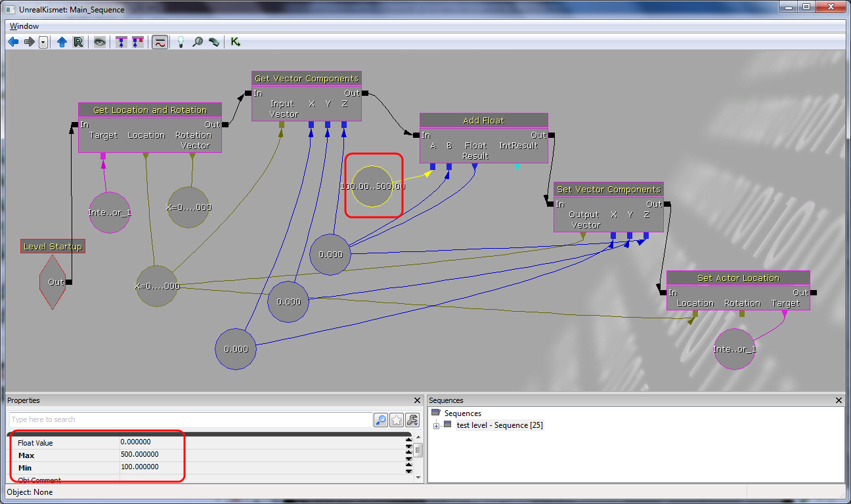
Task: Click the green curved arrow toolbar icon
Action: pos(213,42)
